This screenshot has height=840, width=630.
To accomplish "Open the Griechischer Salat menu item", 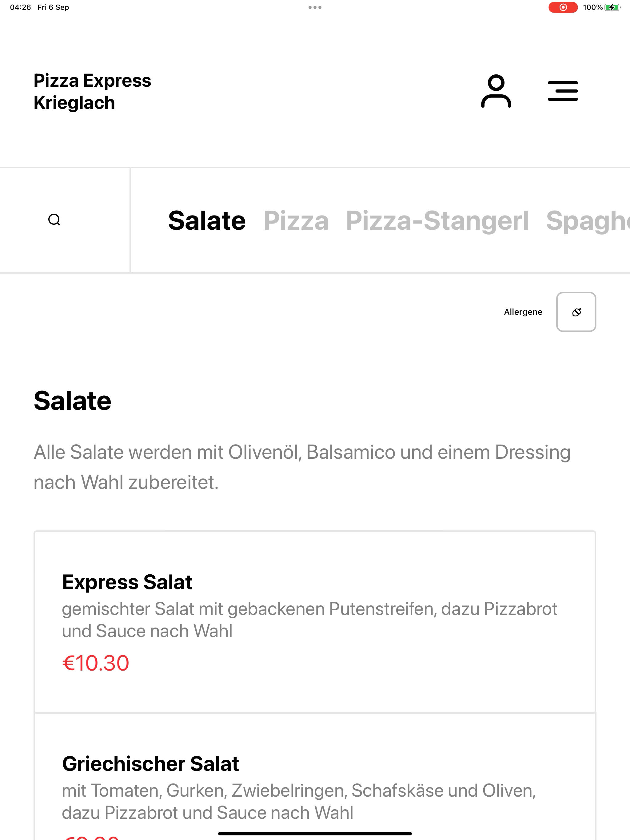I will click(315, 776).
